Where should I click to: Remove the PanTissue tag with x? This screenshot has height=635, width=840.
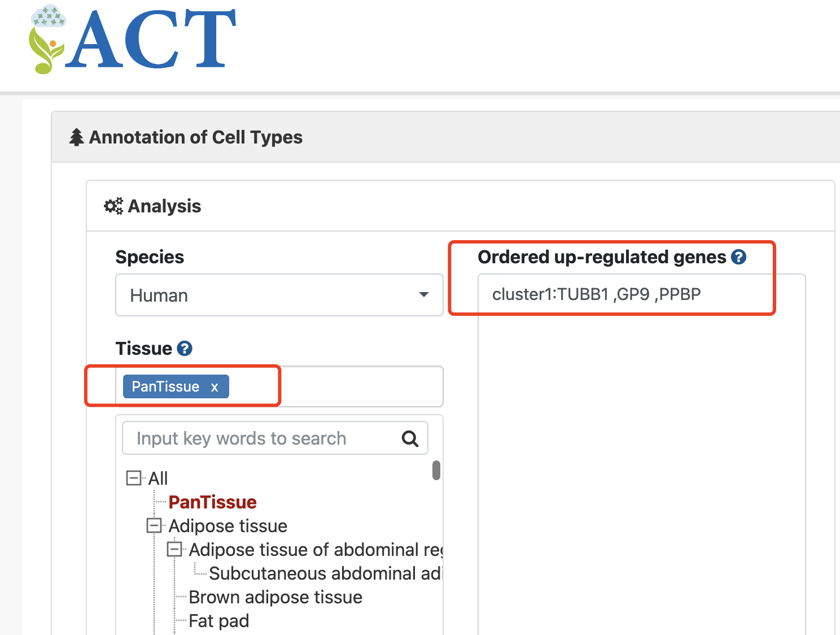(x=215, y=387)
